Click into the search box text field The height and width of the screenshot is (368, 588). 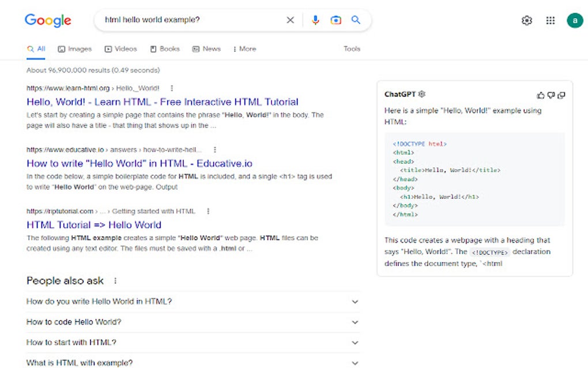[190, 20]
